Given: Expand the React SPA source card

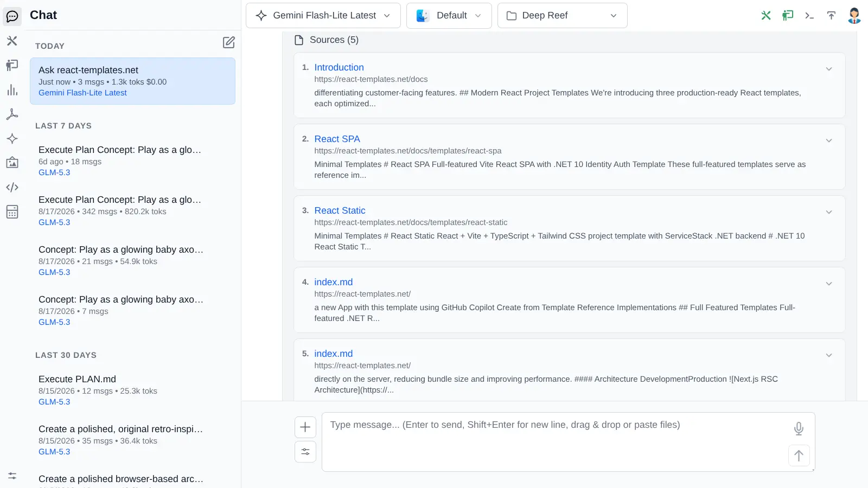Looking at the screenshot, I should [829, 140].
